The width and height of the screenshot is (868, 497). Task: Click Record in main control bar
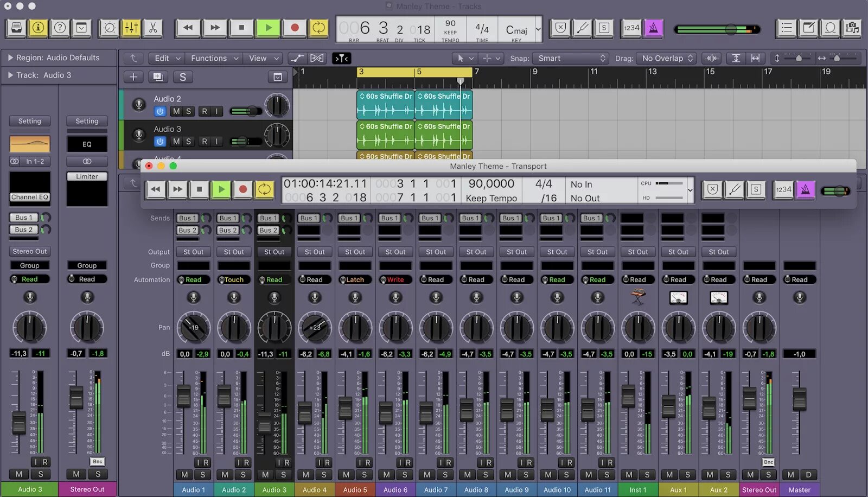point(295,28)
